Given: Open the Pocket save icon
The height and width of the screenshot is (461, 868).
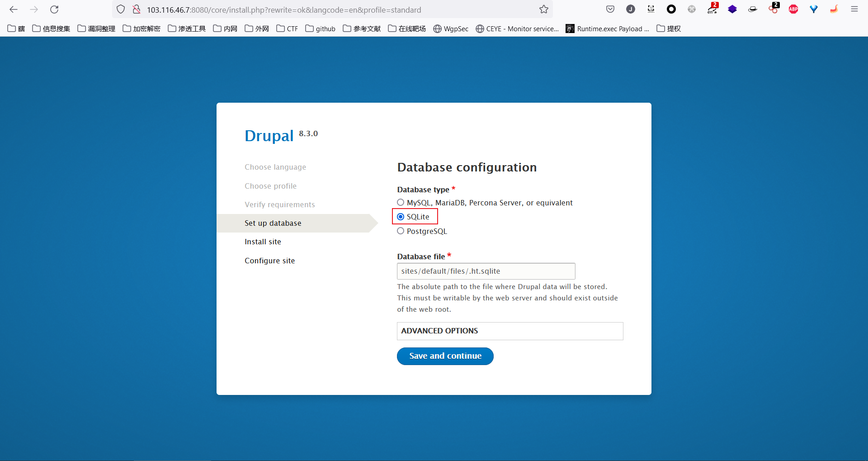Looking at the screenshot, I should (610, 10).
